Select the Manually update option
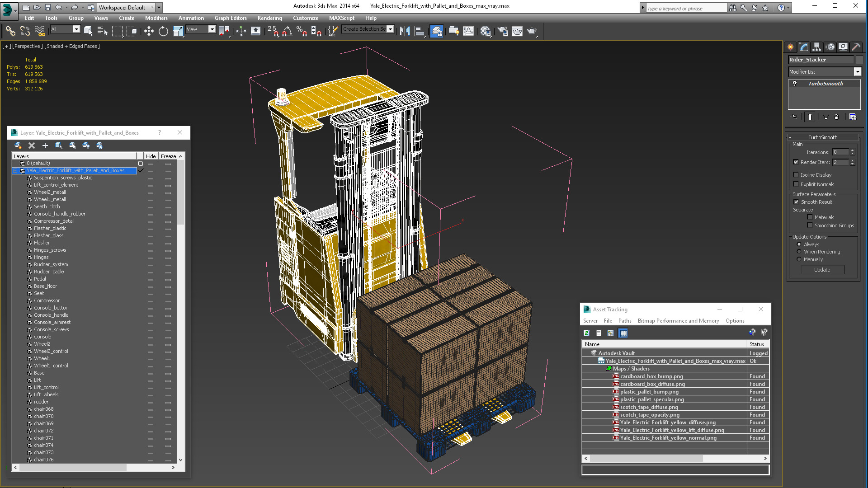 pyautogui.click(x=799, y=259)
